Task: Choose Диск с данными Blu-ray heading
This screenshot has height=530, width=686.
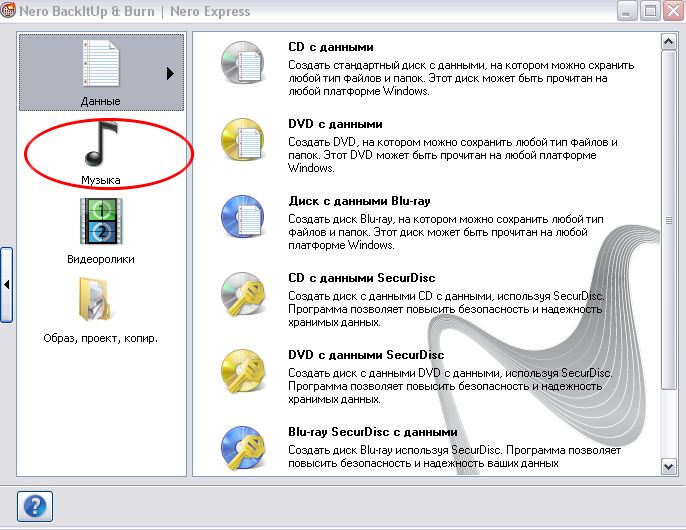Action: pos(359,201)
